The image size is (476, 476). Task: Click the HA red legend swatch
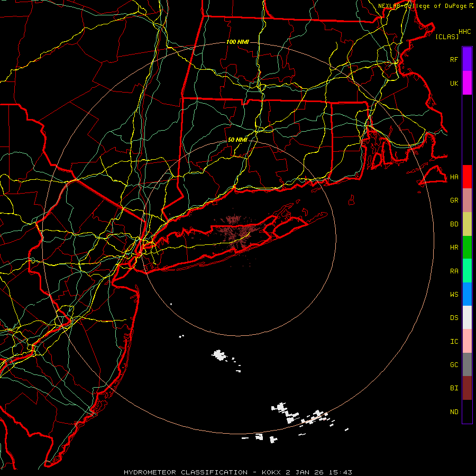tap(467, 177)
